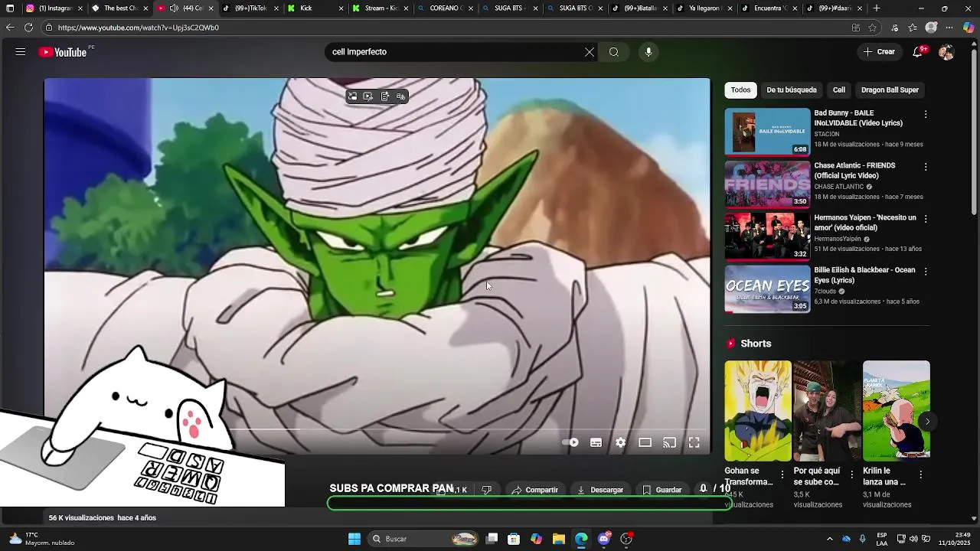Toggle subtitles on the player

[x=596, y=442]
